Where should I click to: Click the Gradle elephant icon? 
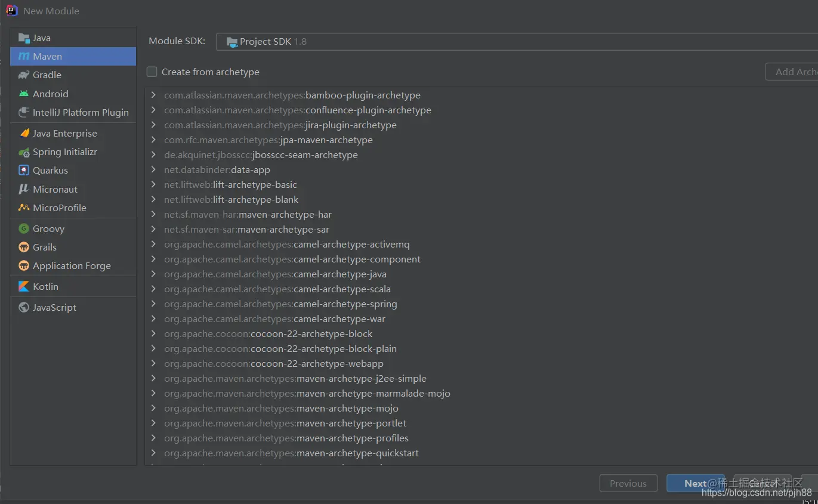(x=24, y=75)
